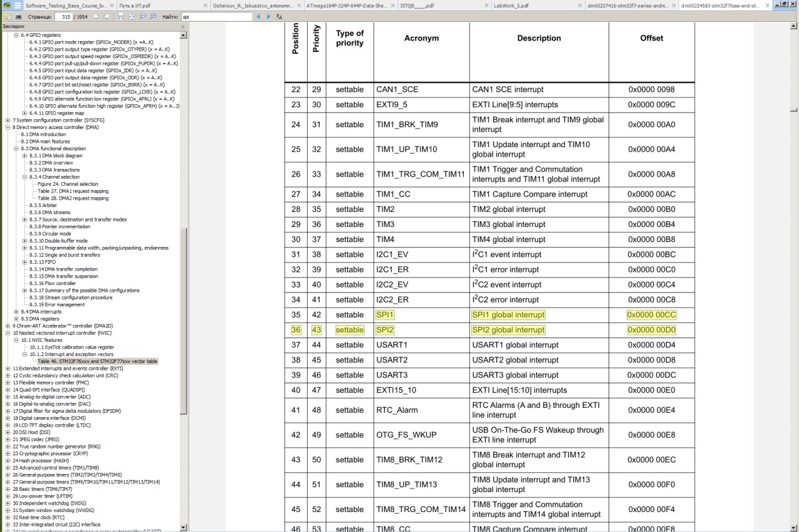Click the page number input field
Screen dimensions: 799x532
pos(63,16)
